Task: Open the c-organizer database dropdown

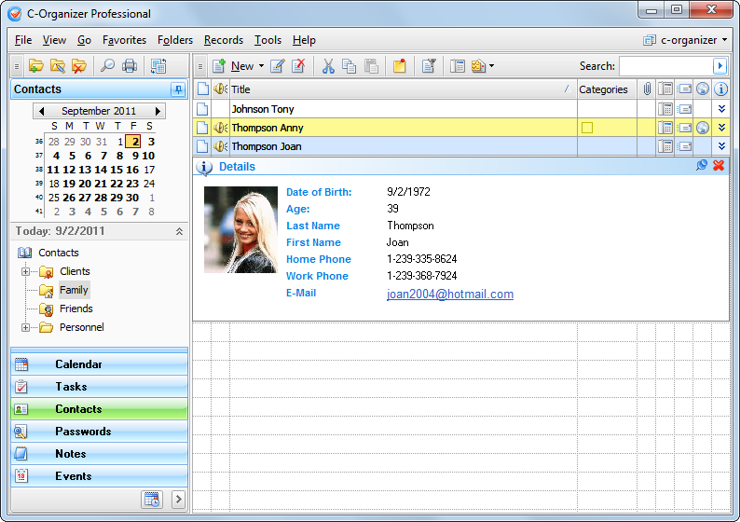Action: (x=685, y=41)
